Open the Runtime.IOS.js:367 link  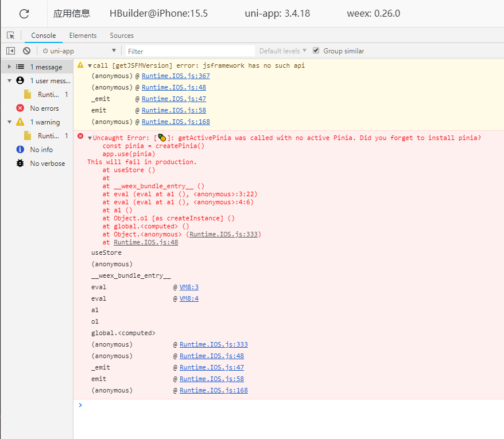click(x=176, y=76)
